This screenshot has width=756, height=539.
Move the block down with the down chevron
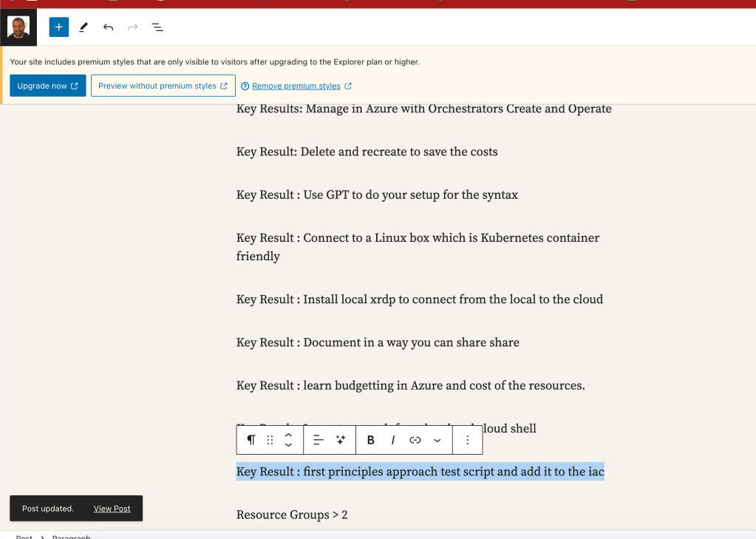pos(288,444)
